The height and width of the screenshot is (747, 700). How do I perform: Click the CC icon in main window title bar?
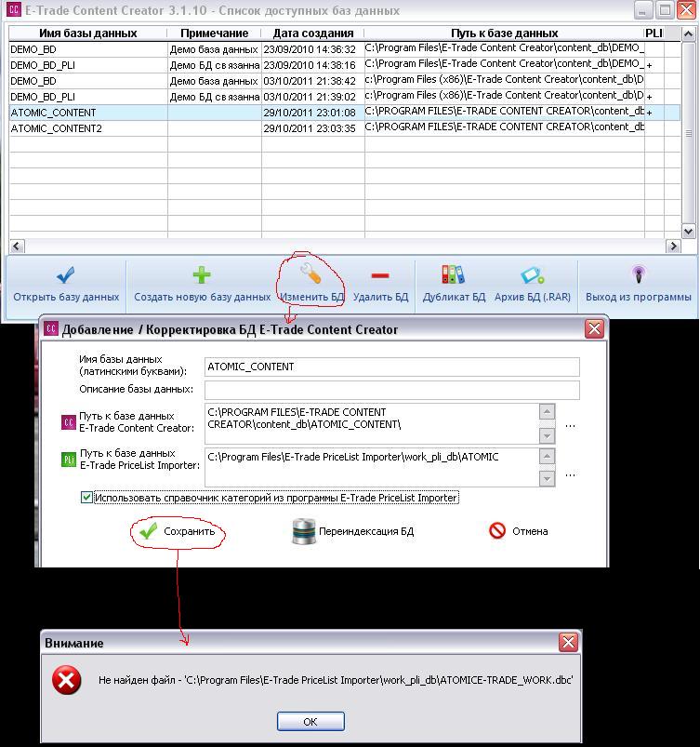[14, 9]
